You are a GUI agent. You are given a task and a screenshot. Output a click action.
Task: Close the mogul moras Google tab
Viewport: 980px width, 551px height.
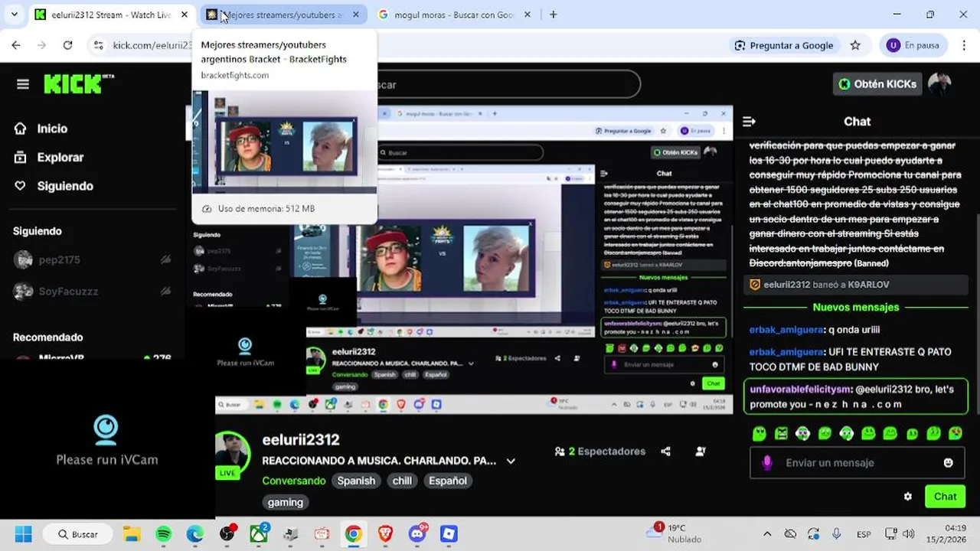point(528,15)
